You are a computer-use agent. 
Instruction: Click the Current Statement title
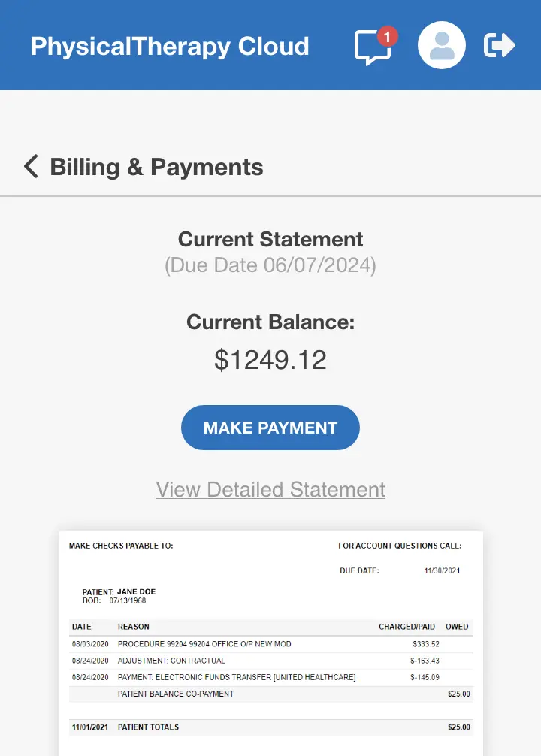coord(270,239)
